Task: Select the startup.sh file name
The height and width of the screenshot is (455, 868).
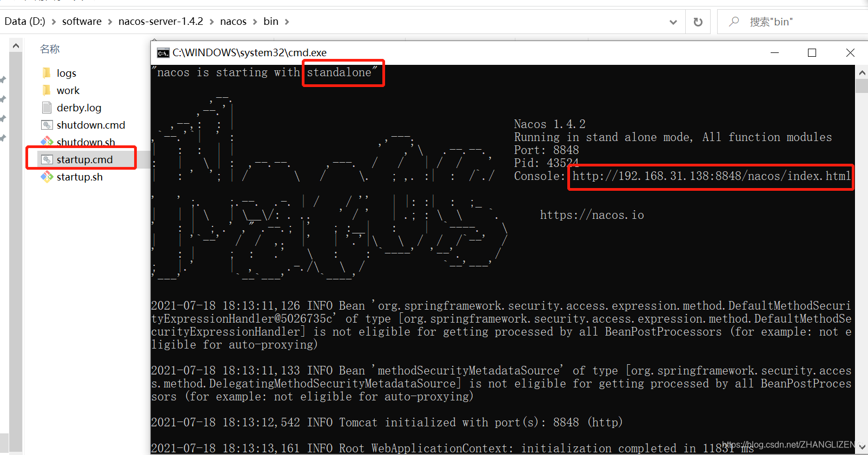Action: (79, 177)
